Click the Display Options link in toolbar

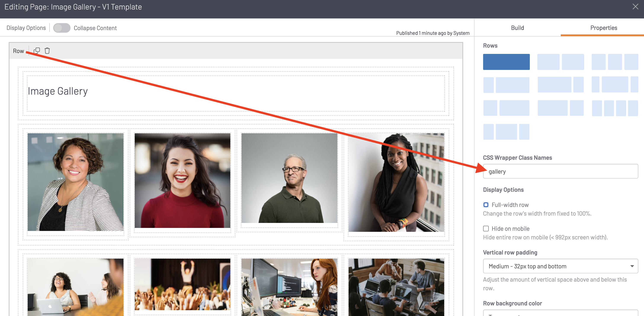click(x=26, y=28)
